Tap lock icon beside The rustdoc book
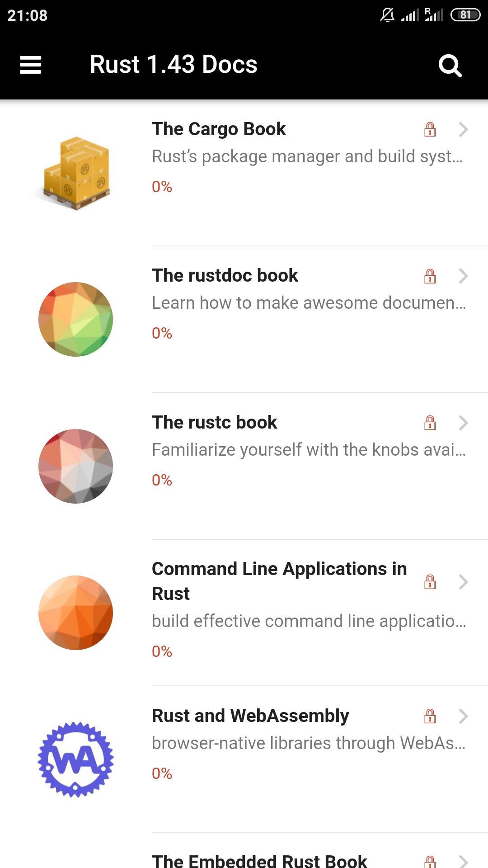This screenshot has width=488, height=868. pos(430,276)
